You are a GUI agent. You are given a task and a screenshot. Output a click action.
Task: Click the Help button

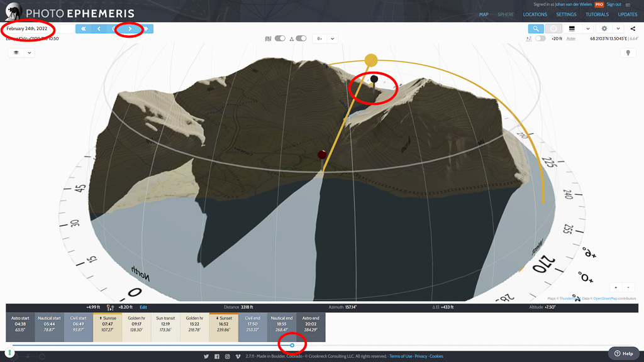pos(623,353)
